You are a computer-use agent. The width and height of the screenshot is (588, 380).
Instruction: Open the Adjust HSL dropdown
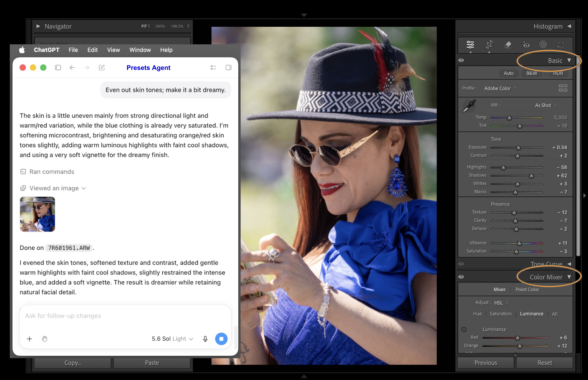coord(501,303)
